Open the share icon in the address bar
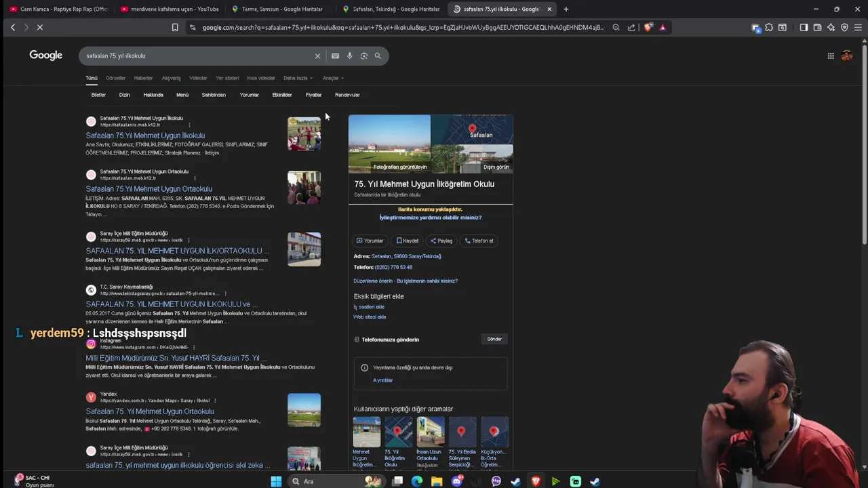Image resolution: width=868 pixels, height=488 pixels. [x=631, y=27]
